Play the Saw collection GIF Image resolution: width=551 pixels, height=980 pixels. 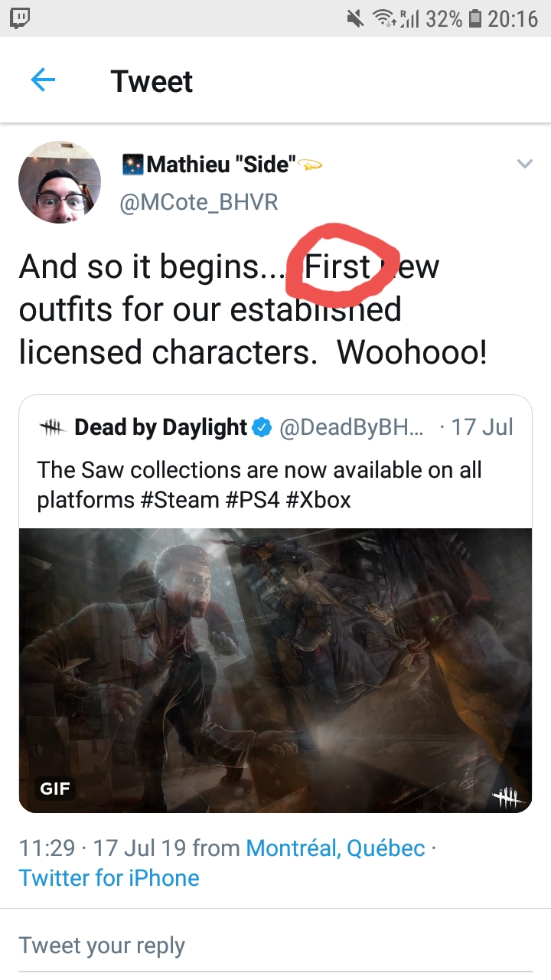point(275,670)
